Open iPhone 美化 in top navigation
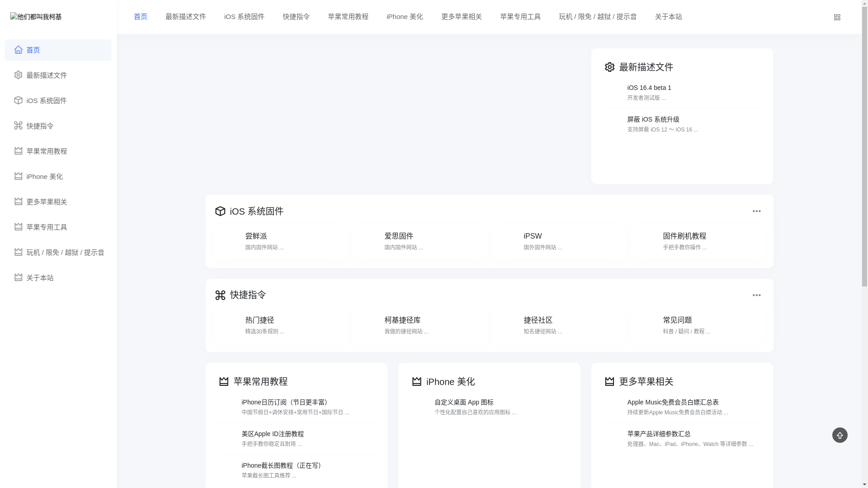Screen dimensions: 868x488 (405, 17)
